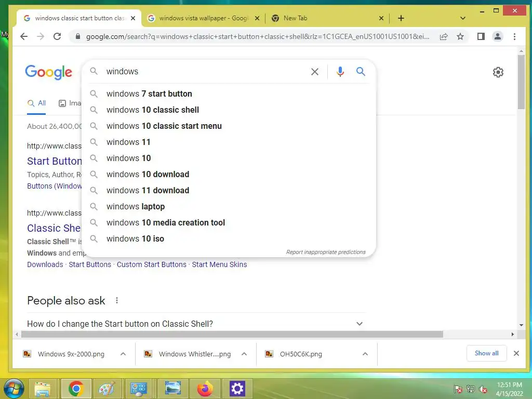Close the New Tab tab
Image resolution: width=532 pixels, height=399 pixels.
[x=381, y=18]
